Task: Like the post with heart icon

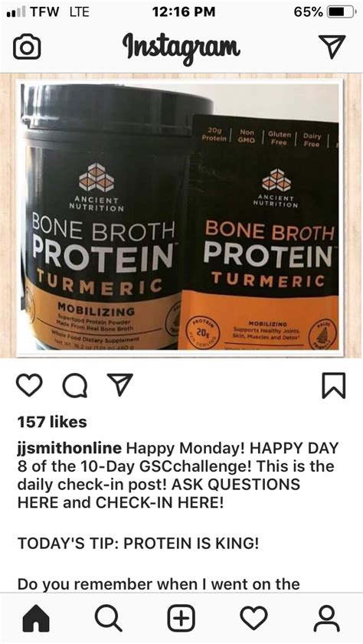Action: click(x=29, y=385)
